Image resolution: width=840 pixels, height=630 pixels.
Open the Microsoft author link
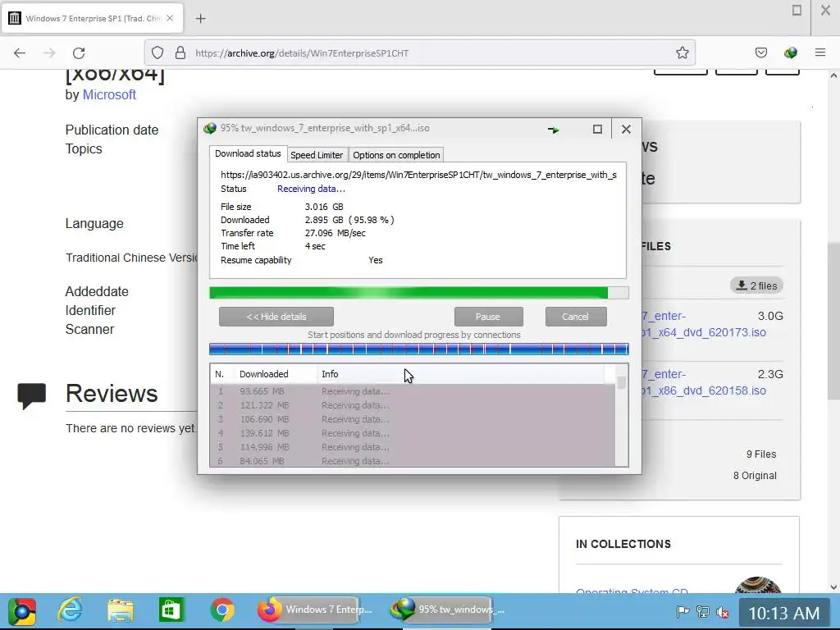point(109,94)
